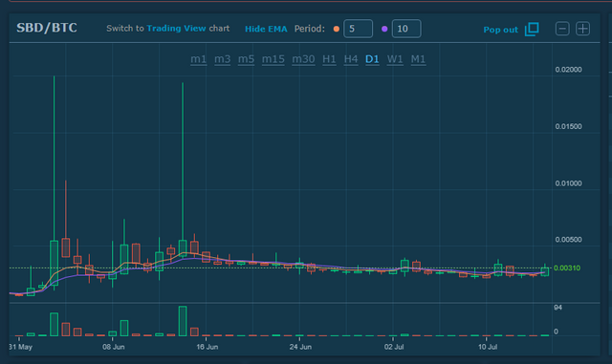Zoom in chart with plus icon
The width and height of the screenshot is (612, 364).
pyautogui.click(x=582, y=29)
